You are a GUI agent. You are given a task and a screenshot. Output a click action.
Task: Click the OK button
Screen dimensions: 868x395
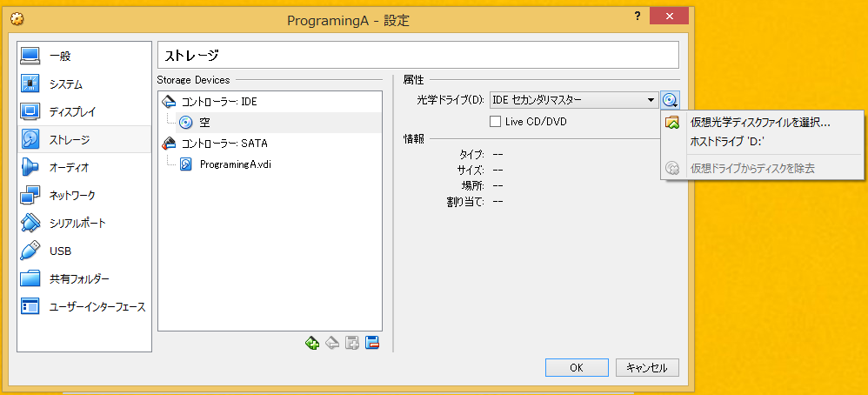(577, 368)
